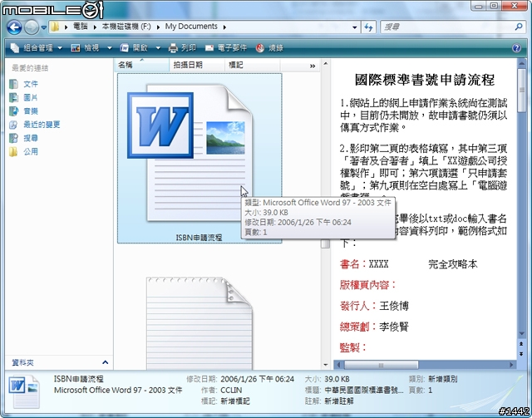Click the ISBN申請流程 file name label
Image resolution: width=532 pixels, height=418 pixels.
click(199, 238)
